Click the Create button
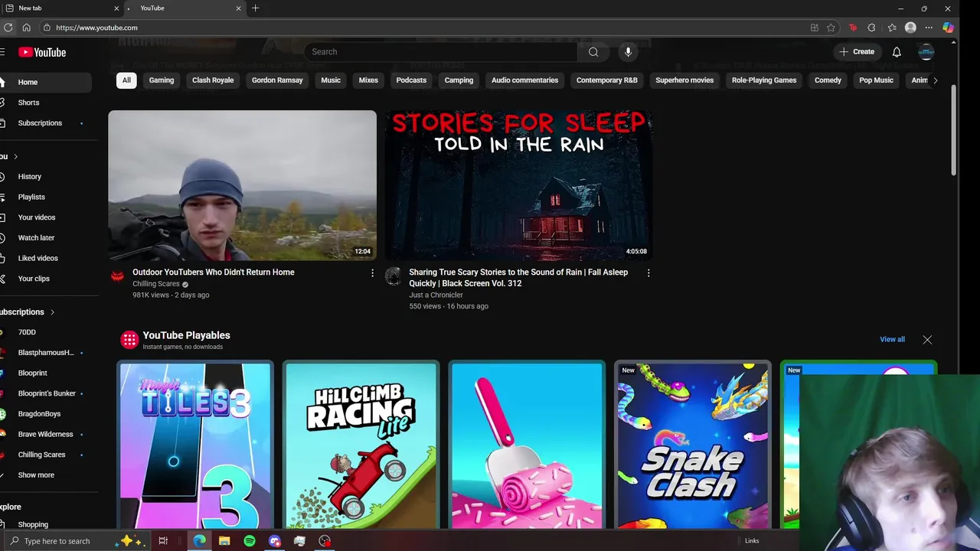This screenshot has width=980, height=551. click(857, 52)
